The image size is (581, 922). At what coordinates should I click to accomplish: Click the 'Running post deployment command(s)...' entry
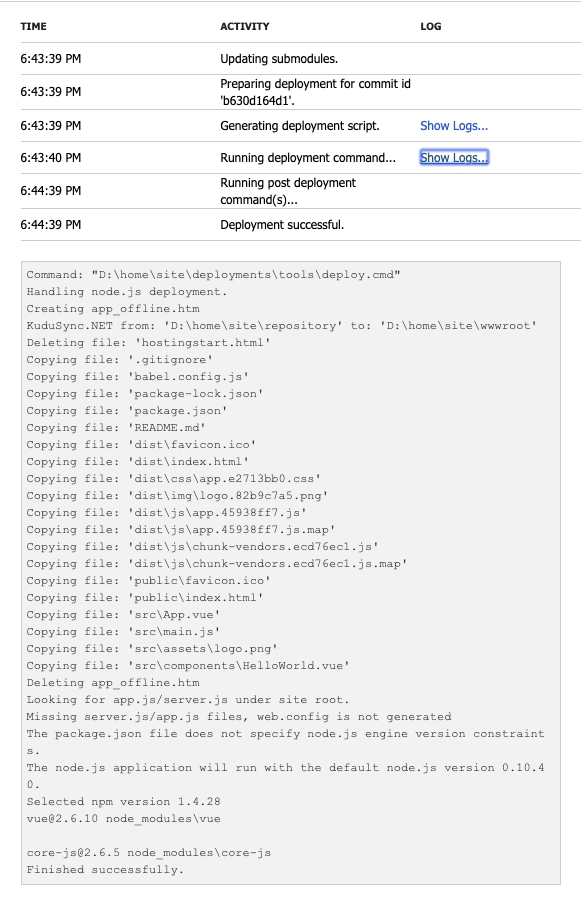(x=288, y=191)
